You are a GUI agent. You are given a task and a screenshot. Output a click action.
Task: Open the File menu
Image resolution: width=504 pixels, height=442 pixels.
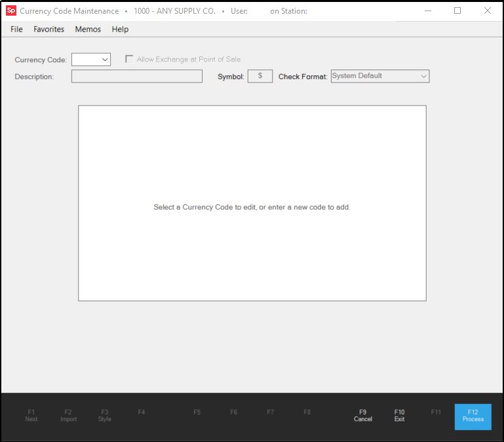16,29
